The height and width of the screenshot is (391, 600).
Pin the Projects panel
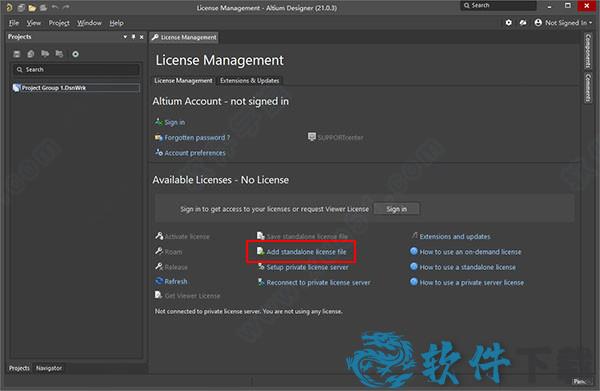click(x=133, y=37)
